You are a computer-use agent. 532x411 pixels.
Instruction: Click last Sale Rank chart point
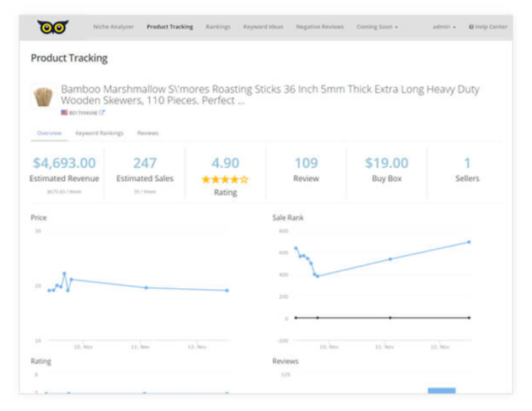(469, 242)
